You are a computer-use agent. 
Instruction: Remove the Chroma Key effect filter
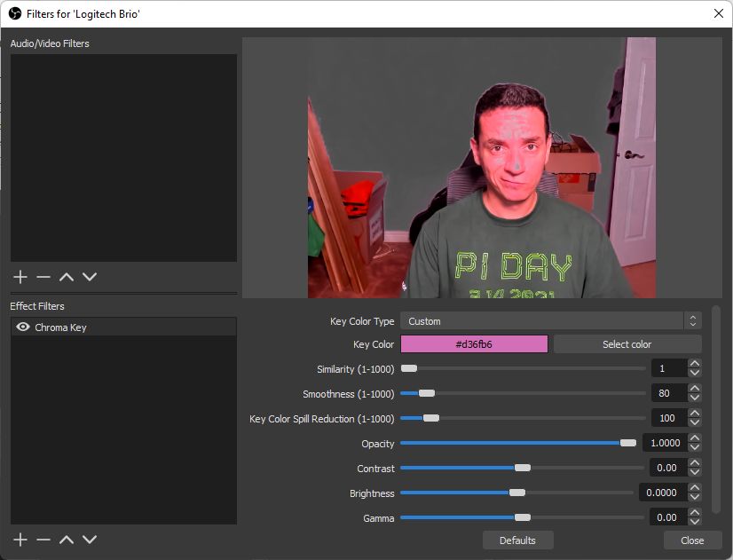(x=43, y=539)
